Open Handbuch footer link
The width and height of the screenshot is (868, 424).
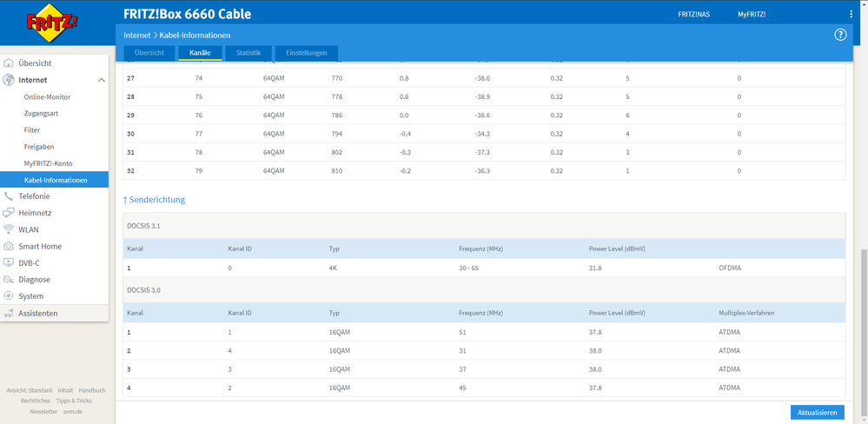point(92,390)
